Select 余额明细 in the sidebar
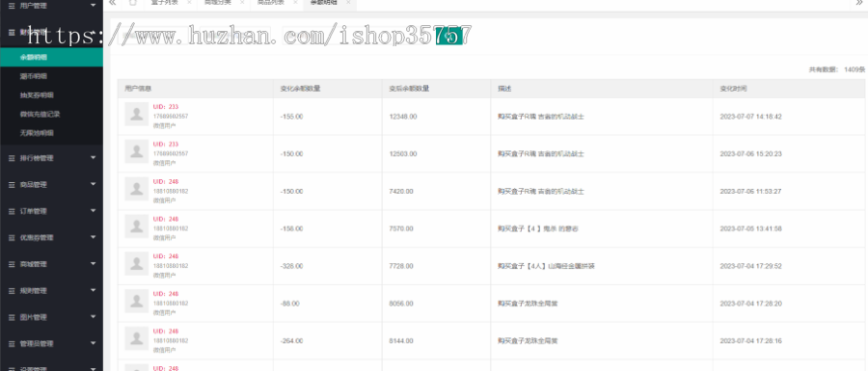The width and height of the screenshot is (868, 371). pos(51,57)
